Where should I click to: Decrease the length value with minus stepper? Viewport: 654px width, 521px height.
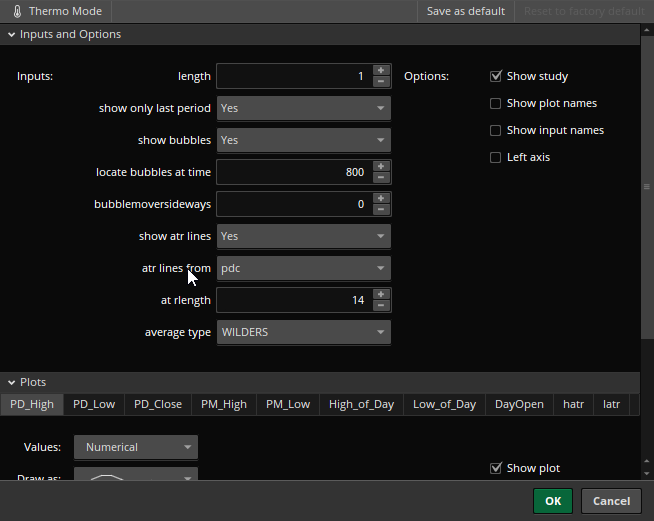click(x=380, y=82)
